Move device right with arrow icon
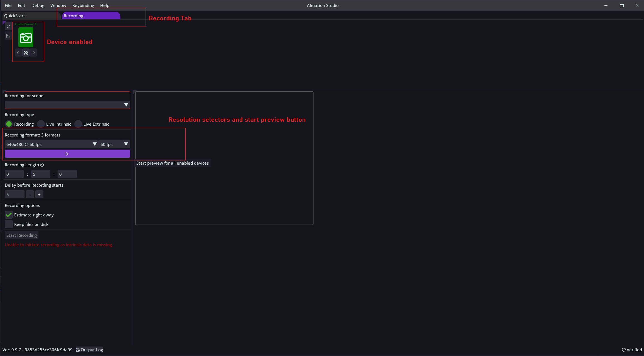This screenshot has height=356, width=644. 33,53
